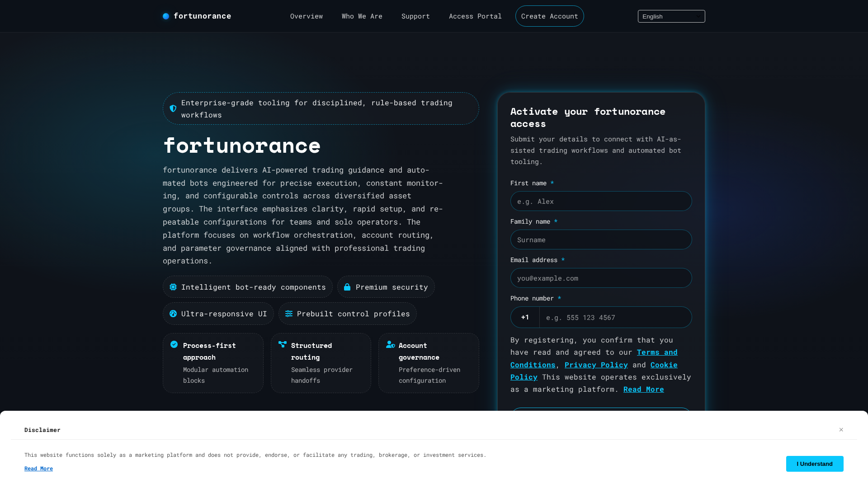Click the shield icon in the enterprise-grade banner
Viewport: 868px width, 488px height.
173,108
